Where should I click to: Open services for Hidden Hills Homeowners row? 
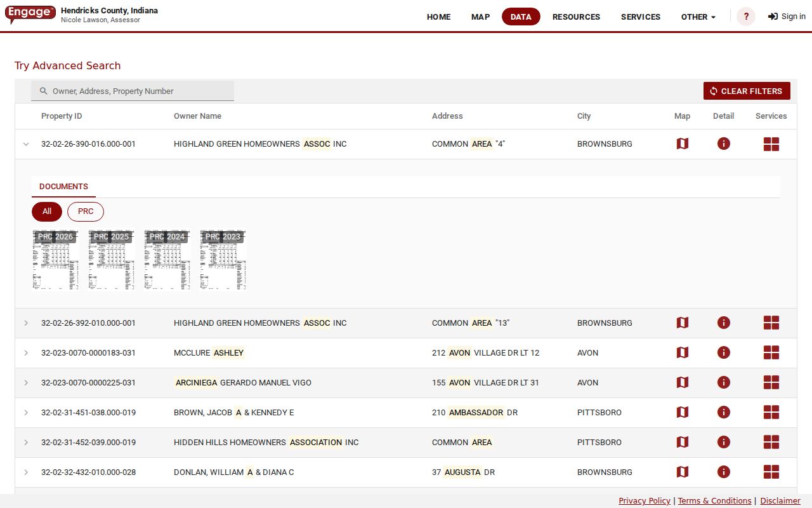[771, 443]
